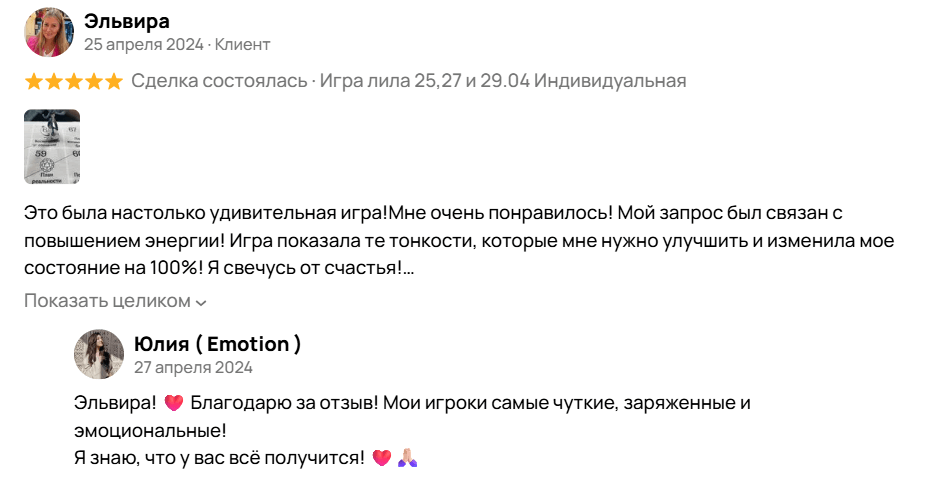Click Юлия's profile avatar in reply

(x=99, y=354)
